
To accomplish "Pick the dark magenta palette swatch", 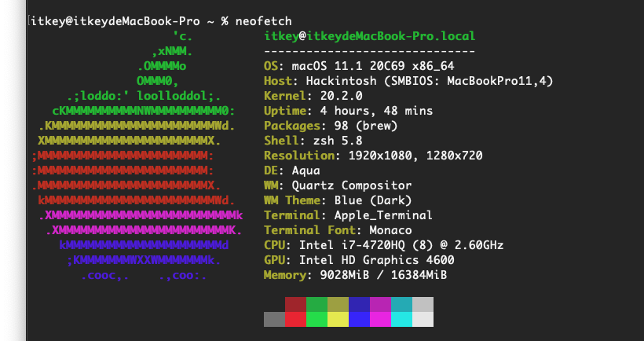I will point(381,304).
